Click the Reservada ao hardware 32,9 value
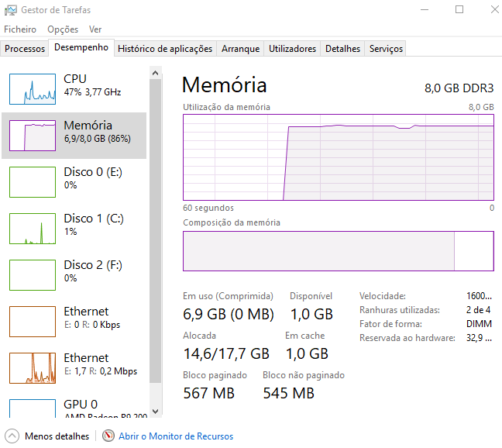The height and width of the screenshot is (448, 502). point(479,338)
